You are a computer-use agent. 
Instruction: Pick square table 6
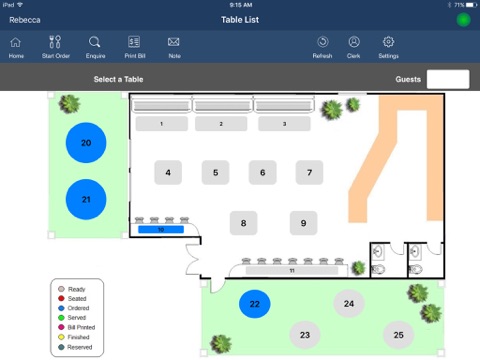pyautogui.click(x=263, y=172)
